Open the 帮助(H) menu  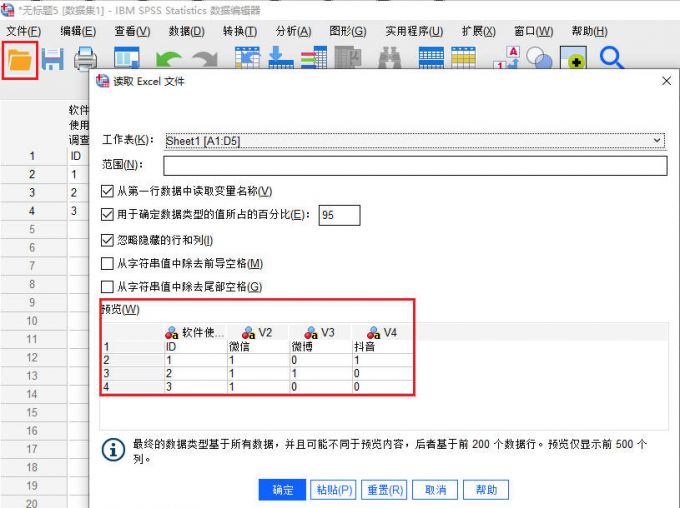pyautogui.click(x=589, y=31)
